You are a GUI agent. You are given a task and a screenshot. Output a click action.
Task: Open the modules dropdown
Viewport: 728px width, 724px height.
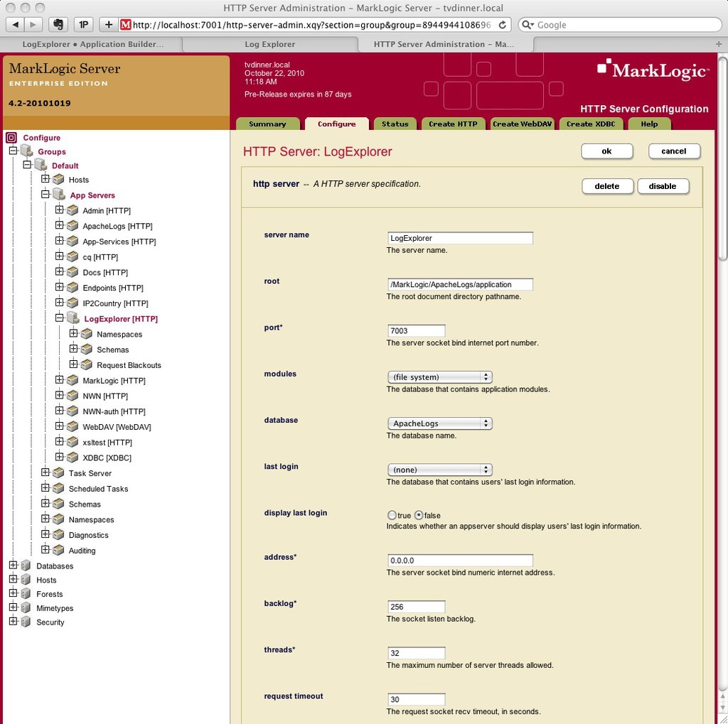pos(439,377)
